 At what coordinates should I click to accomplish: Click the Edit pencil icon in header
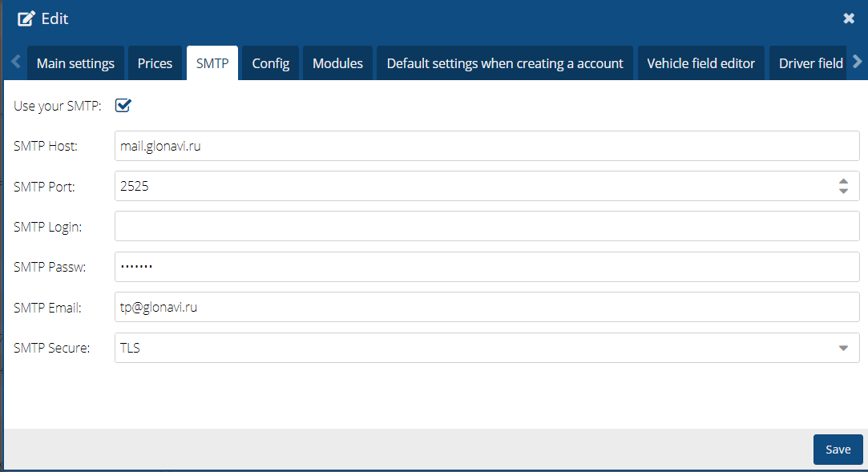(x=26, y=18)
